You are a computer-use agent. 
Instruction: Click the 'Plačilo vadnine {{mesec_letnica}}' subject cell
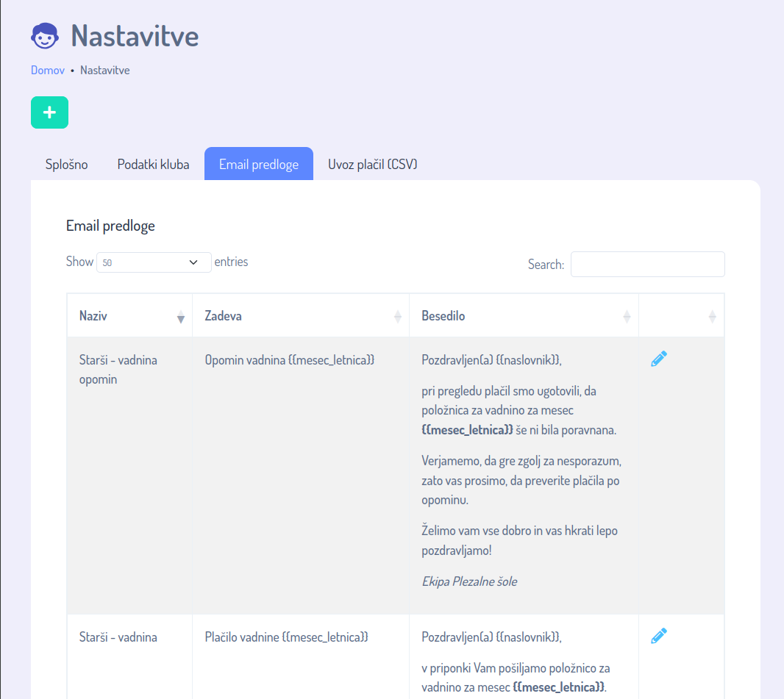pyautogui.click(x=286, y=637)
